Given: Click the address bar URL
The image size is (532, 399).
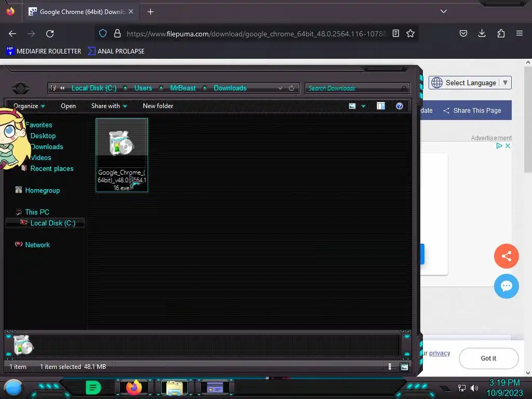Looking at the screenshot, I should point(256,34).
